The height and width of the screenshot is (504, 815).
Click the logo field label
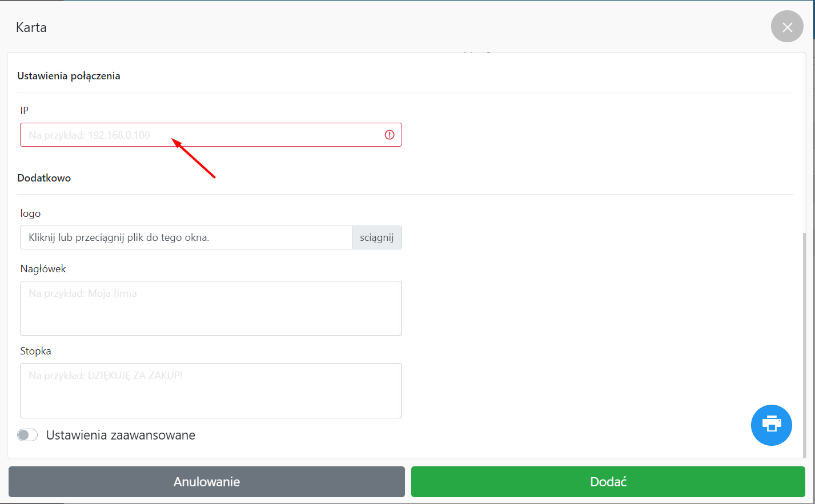tap(30, 213)
